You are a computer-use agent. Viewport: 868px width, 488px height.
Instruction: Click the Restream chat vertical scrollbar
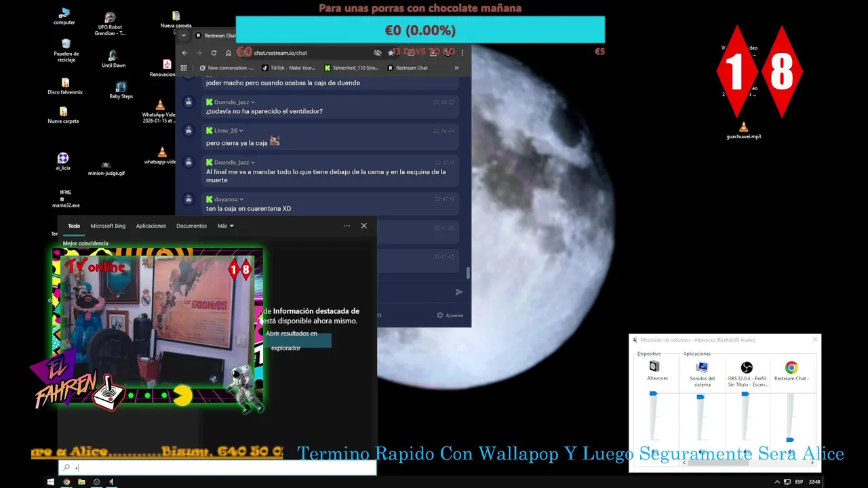point(467,273)
